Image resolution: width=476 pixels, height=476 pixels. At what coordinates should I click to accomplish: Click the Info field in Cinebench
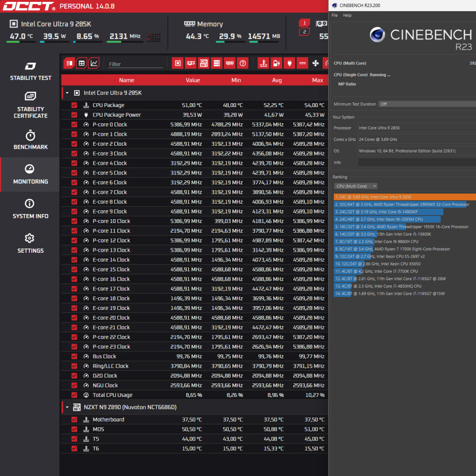[417, 162]
